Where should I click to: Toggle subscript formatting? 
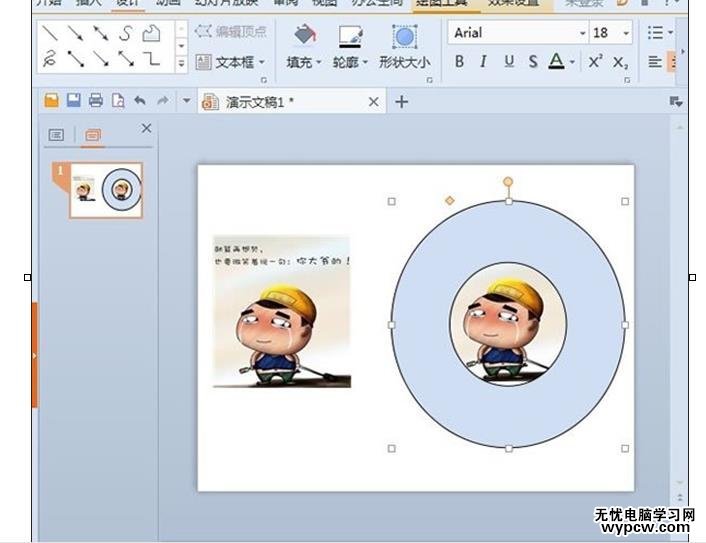tap(620, 63)
